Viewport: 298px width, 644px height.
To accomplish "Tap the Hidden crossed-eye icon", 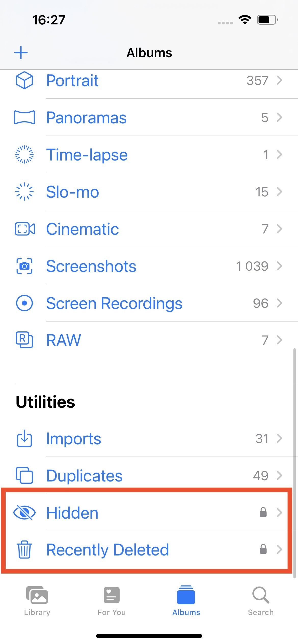I will click(24, 513).
